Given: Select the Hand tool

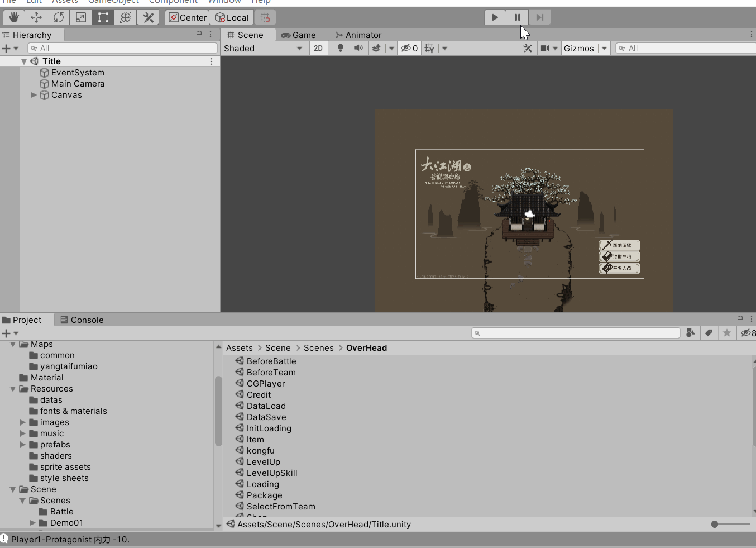Looking at the screenshot, I should pos(13,17).
